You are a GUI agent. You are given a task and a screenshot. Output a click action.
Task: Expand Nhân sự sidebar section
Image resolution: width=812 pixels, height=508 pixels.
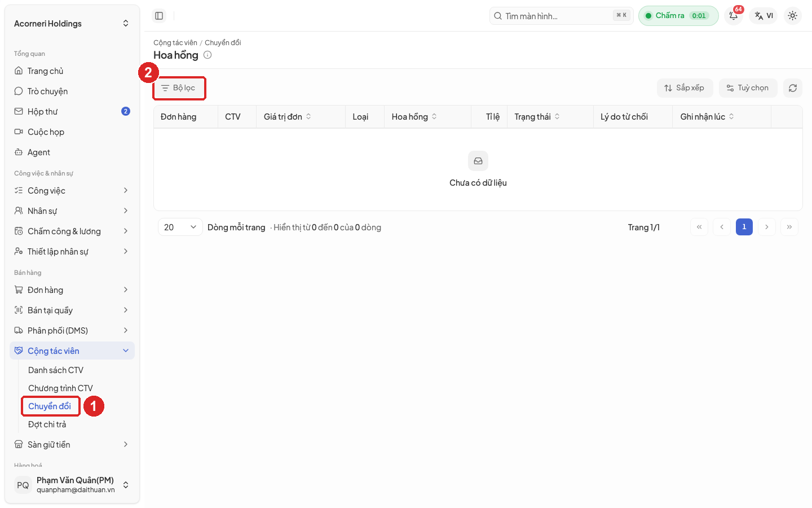click(72, 211)
